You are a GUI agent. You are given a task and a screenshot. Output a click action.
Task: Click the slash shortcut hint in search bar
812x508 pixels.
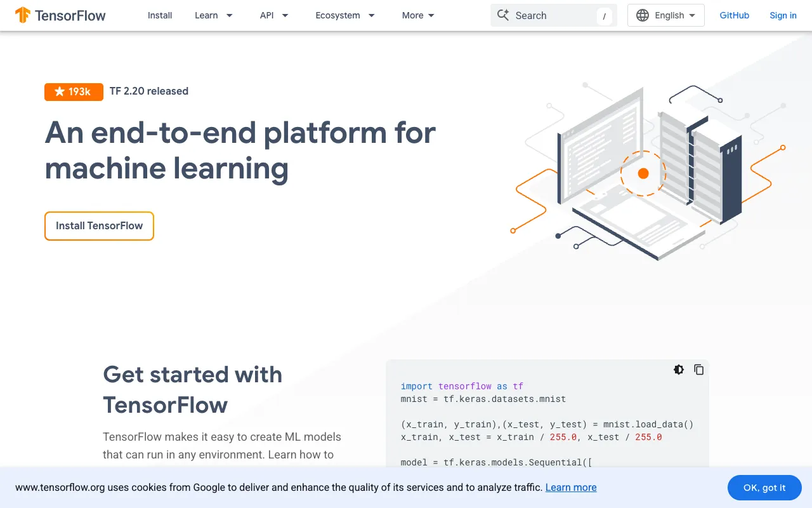point(604,16)
